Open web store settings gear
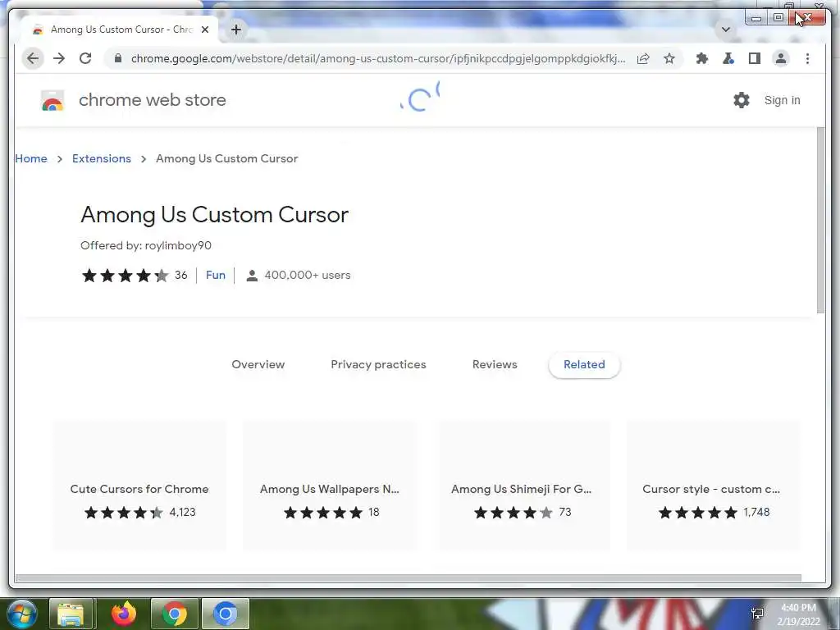The width and height of the screenshot is (840, 630). coord(742,100)
